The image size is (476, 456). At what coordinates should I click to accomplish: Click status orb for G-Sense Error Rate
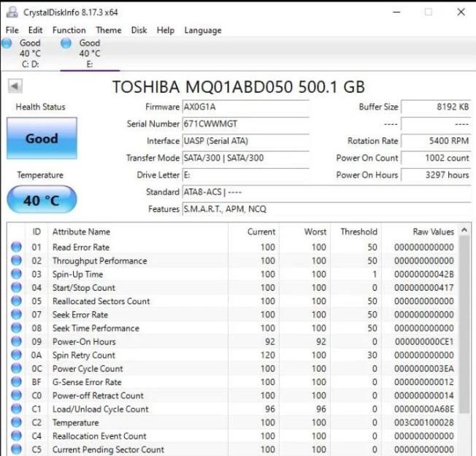[16, 381]
